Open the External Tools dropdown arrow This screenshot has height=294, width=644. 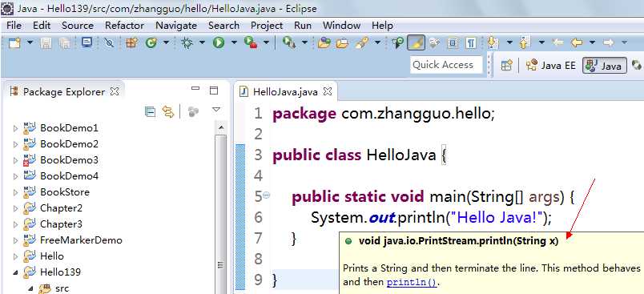(266, 42)
